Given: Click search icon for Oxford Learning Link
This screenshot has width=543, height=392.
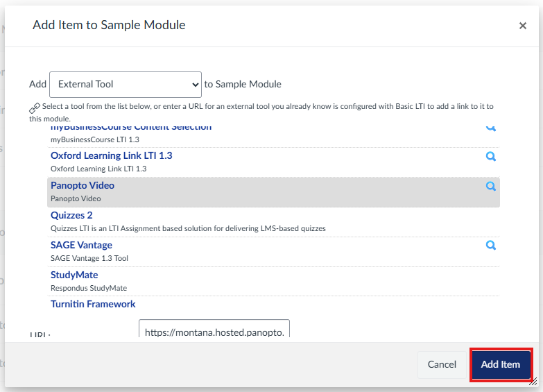Looking at the screenshot, I should pyautogui.click(x=491, y=156).
